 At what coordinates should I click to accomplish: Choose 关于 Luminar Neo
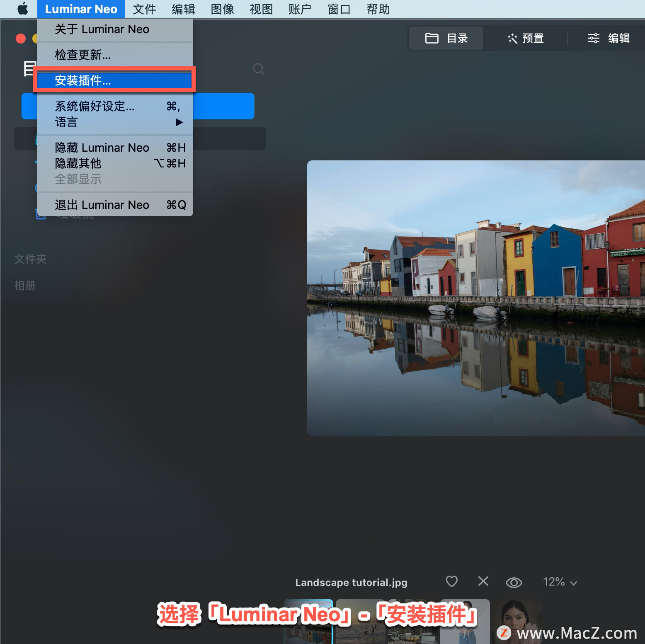click(115, 29)
